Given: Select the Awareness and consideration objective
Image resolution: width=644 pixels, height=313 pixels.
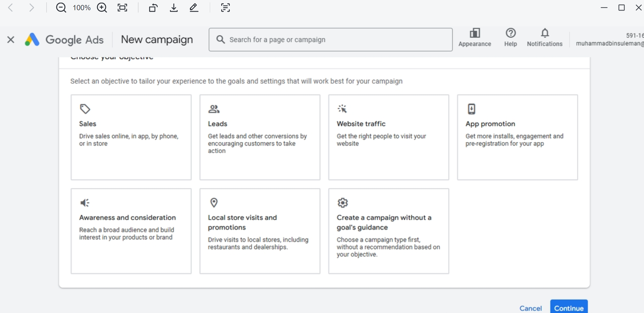Looking at the screenshot, I should tap(131, 231).
